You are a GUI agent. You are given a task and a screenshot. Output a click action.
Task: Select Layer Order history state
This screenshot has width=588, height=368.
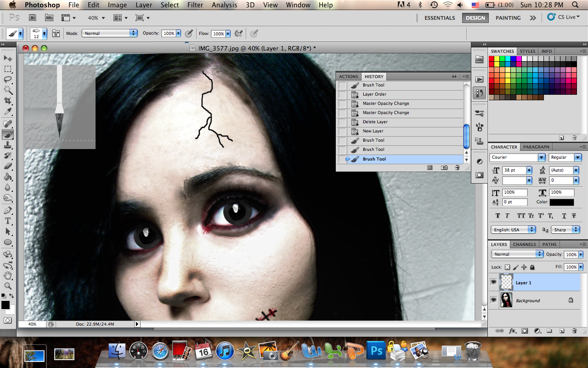[x=400, y=94]
